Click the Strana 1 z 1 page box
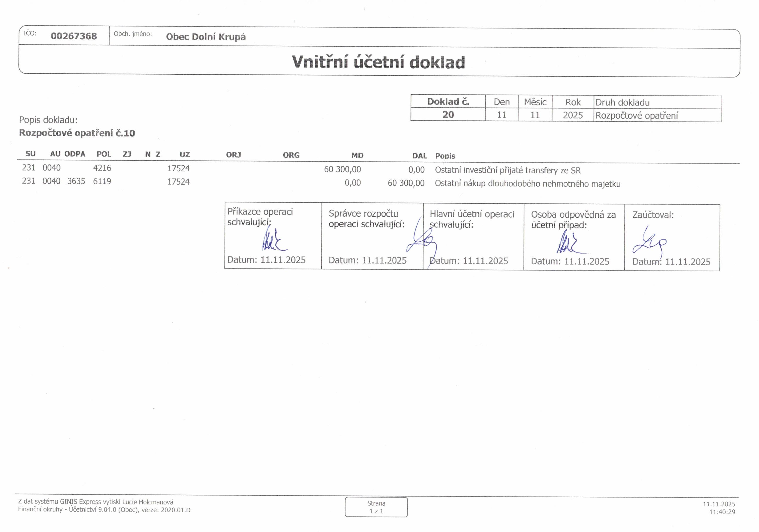Image resolution: width=759 pixels, height=532 pixels. 376,507
